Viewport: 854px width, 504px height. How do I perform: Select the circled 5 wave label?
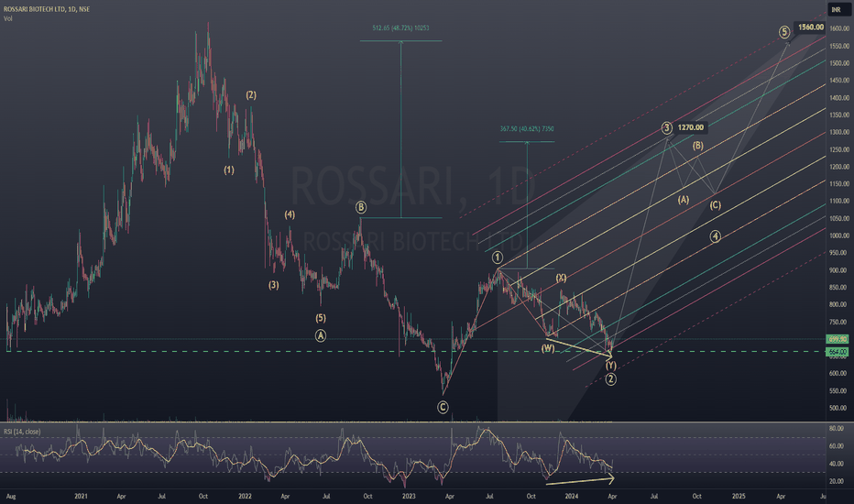point(784,32)
